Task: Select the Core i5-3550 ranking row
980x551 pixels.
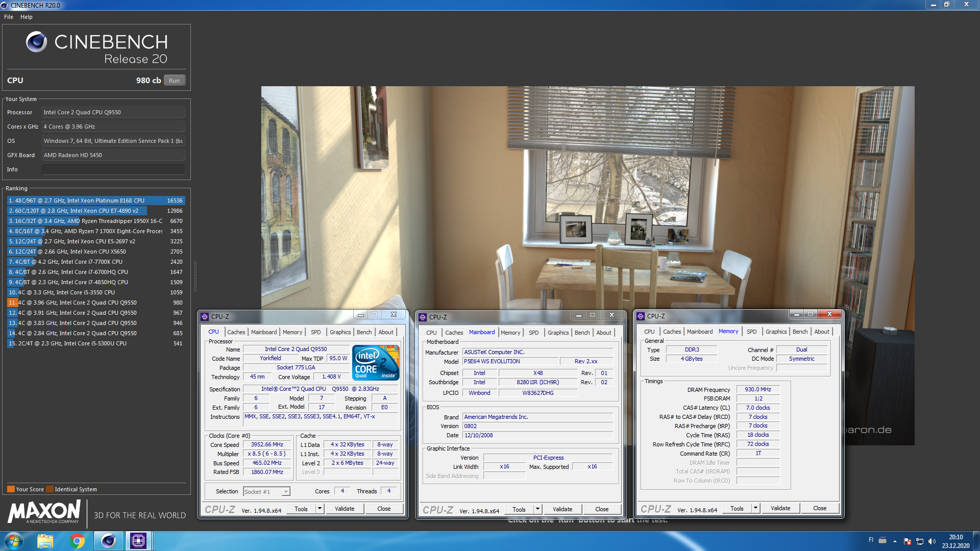Action: (x=96, y=292)
